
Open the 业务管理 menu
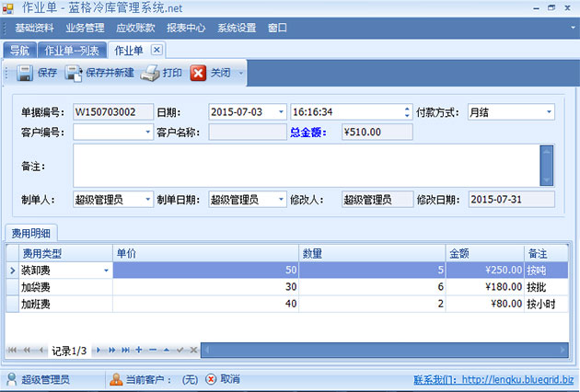[x=85, y=28]
